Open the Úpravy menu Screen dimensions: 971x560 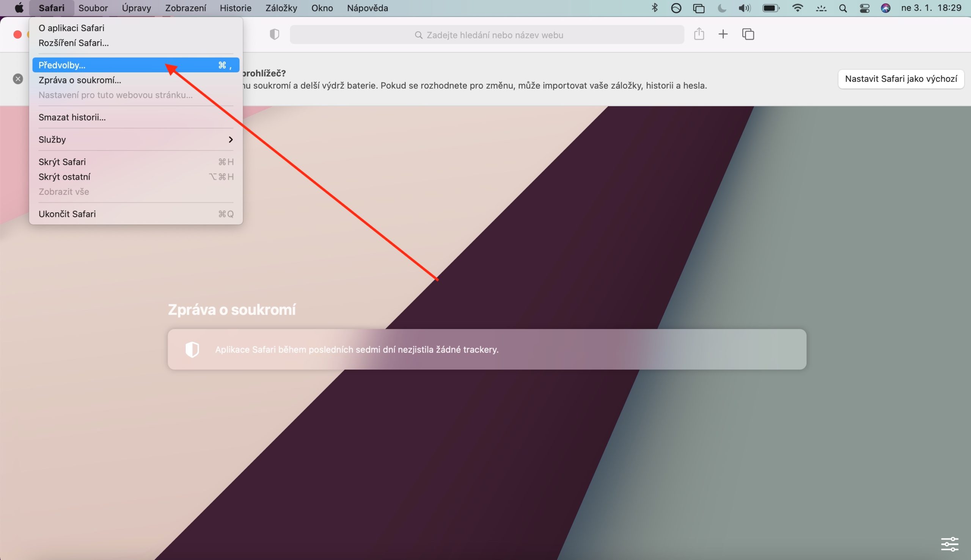pos(136,8)
